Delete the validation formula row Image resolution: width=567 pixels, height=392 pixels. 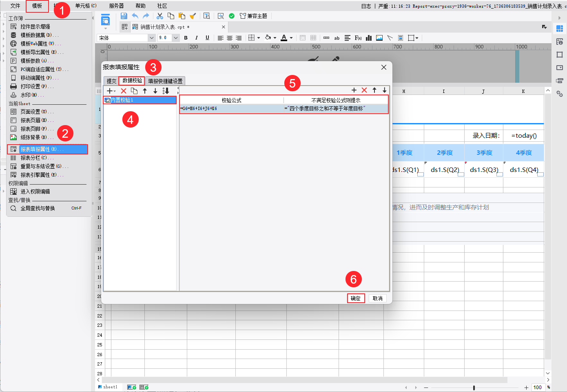tap(364, 90)
